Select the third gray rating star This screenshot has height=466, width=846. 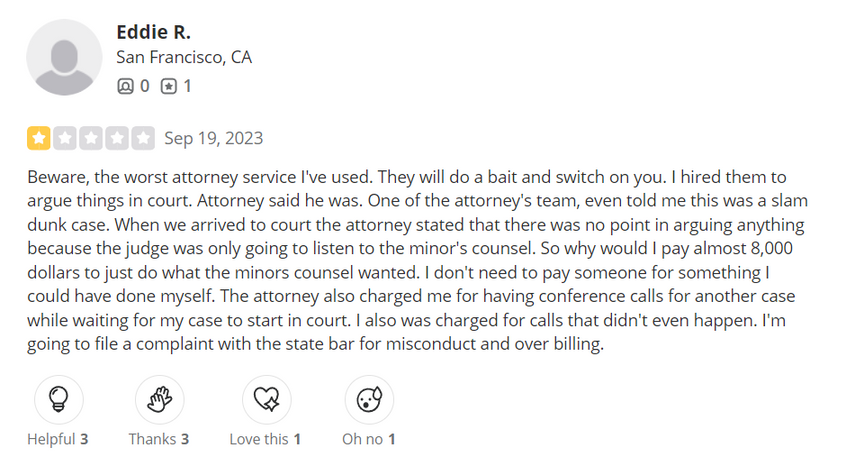(x=91, y=138)
